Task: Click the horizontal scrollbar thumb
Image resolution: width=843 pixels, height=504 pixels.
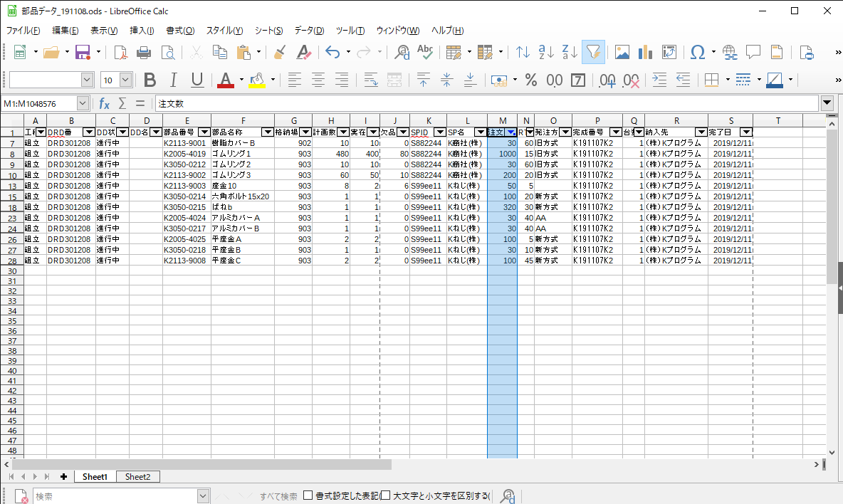Action: [x=201, y=464]
